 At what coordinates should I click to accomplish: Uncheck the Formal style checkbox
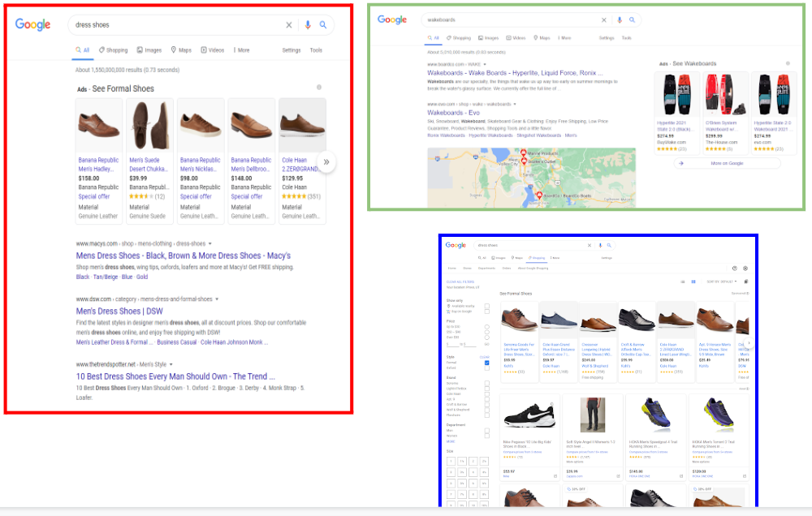pyautogui.click(x=486, y=363)
